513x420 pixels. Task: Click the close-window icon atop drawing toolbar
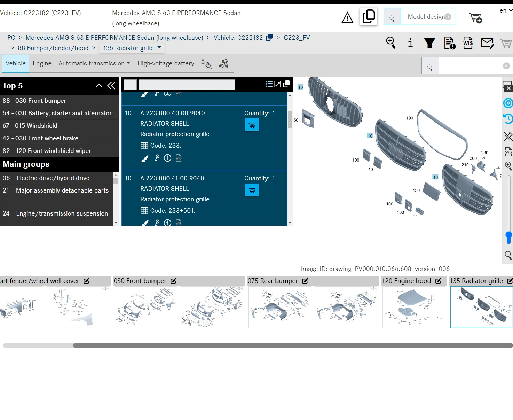[x=507, y=86]
